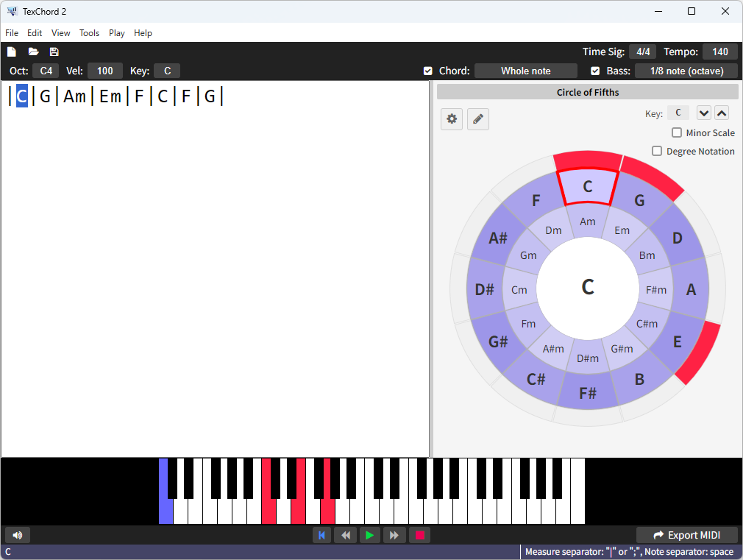The image size is (743, 560).
Task: Select the A major segment on the circle
Action: click(691, 289)
